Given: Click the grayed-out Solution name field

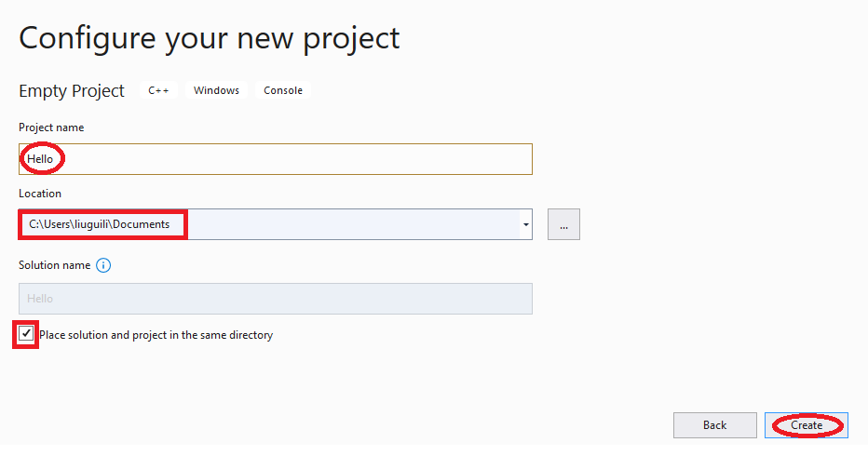Looking at the screenshot, I should pos(276,299).
